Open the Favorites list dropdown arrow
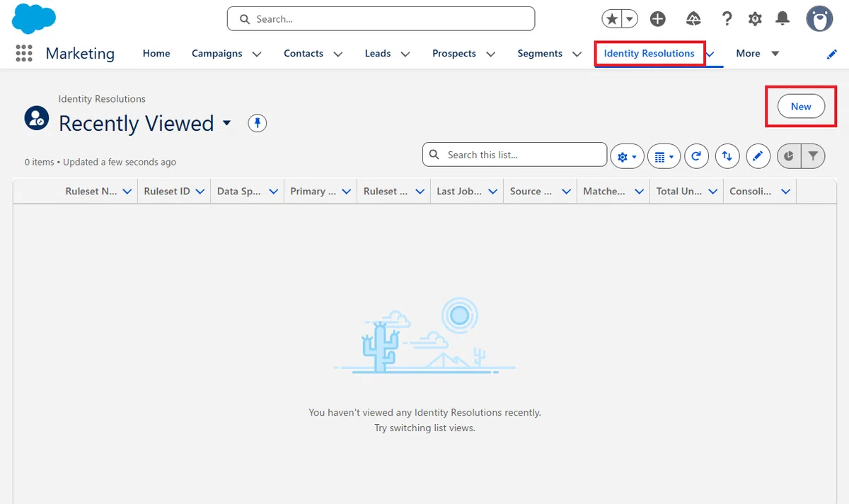The height and width of the screenshot is (504, 849). pyautogui.click(x=630, y=19)
